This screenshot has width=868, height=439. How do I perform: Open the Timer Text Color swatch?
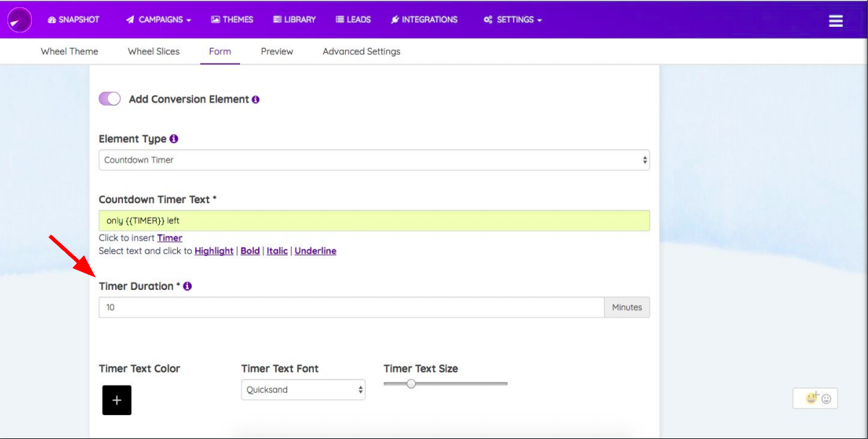coord(116,400)
